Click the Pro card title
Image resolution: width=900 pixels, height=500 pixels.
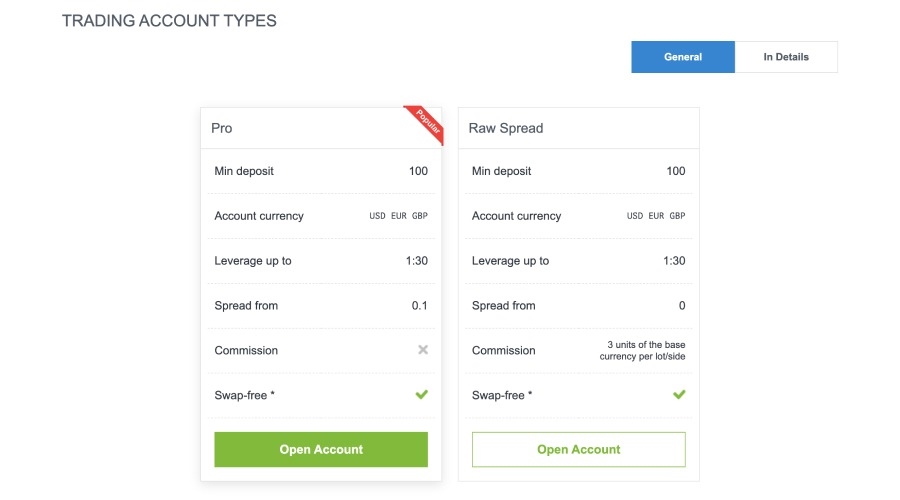click(222, 128)
